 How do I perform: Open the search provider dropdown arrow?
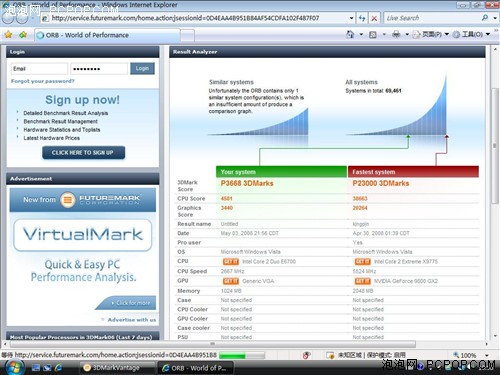point(495,18)
